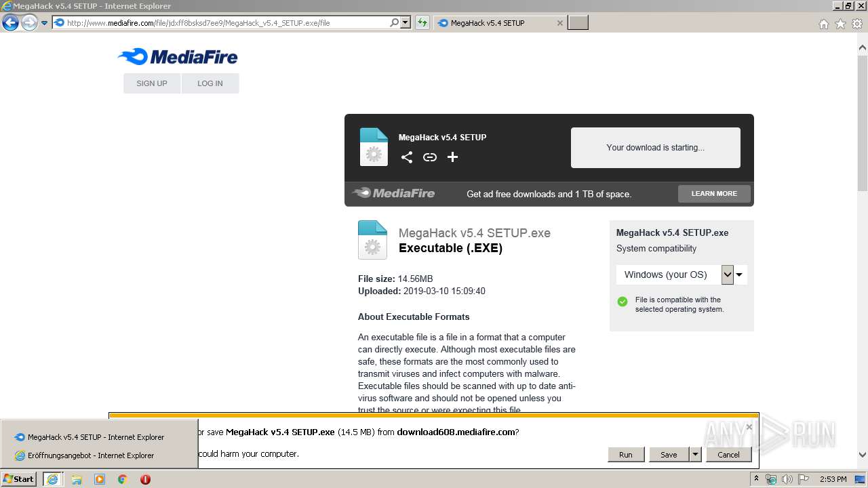The height and width of the screenshot is (488, 868).
Task: Open the recent pages dropdown arrow
Action: pos(44,23)
